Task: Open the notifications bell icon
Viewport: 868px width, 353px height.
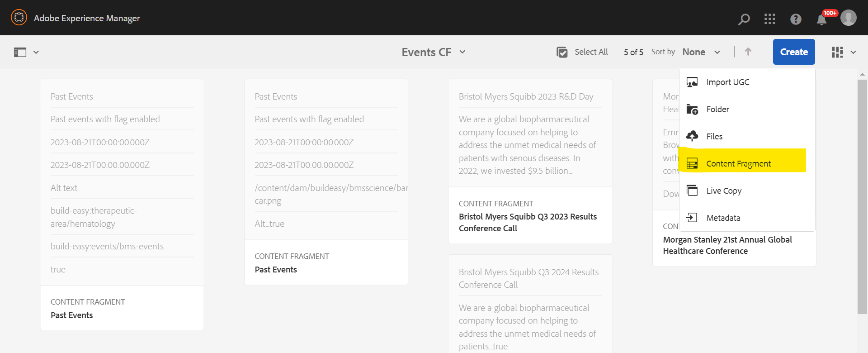Action: tap(822, 19)
